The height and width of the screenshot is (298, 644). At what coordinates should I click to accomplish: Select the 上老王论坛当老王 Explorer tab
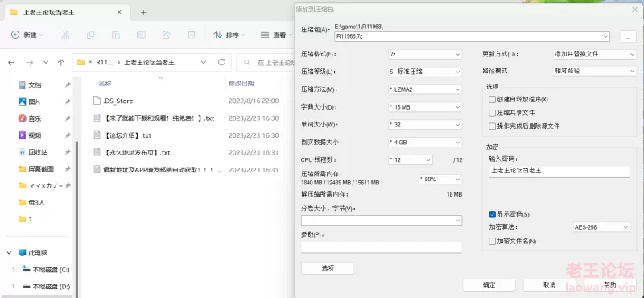click(67, 13)
